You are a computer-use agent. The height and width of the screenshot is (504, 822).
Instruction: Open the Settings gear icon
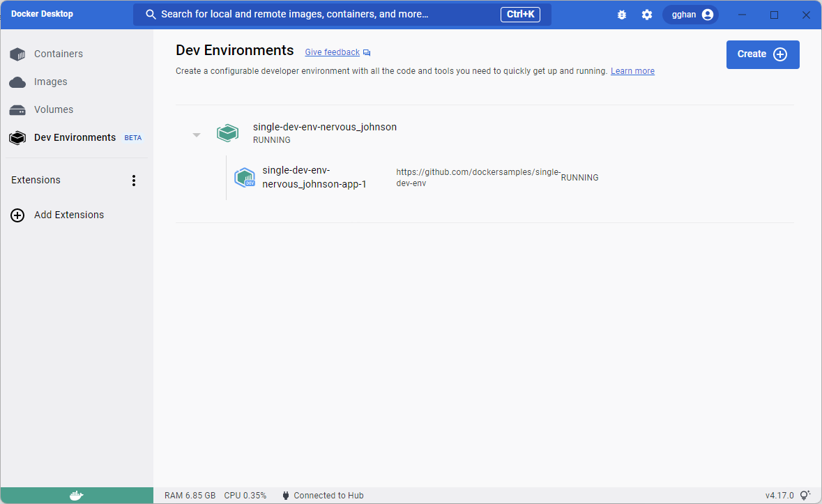tap(647, 15)
